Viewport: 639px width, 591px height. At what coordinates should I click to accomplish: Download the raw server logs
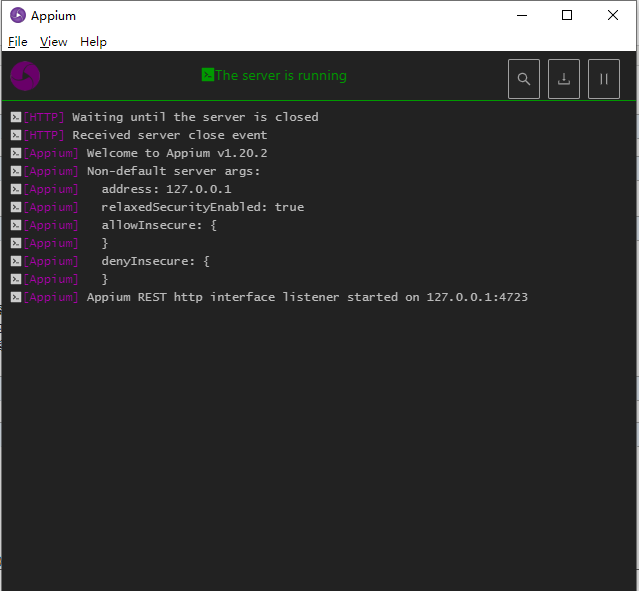564,79
